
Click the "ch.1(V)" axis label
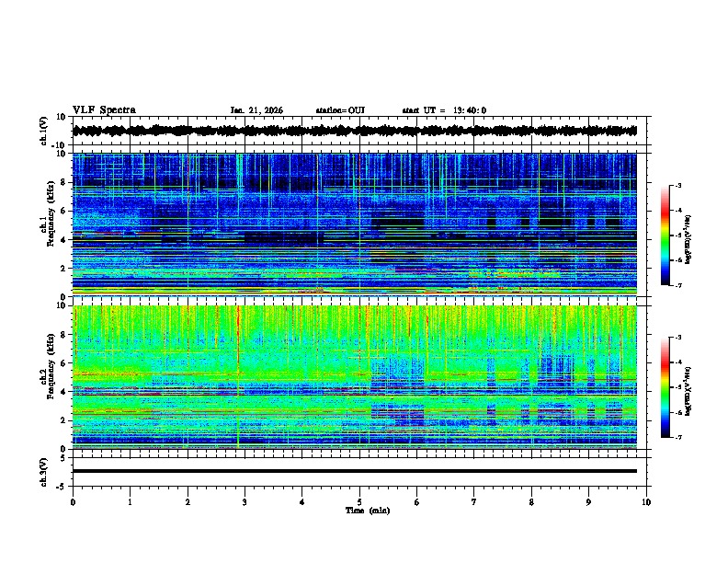(44, 131)
